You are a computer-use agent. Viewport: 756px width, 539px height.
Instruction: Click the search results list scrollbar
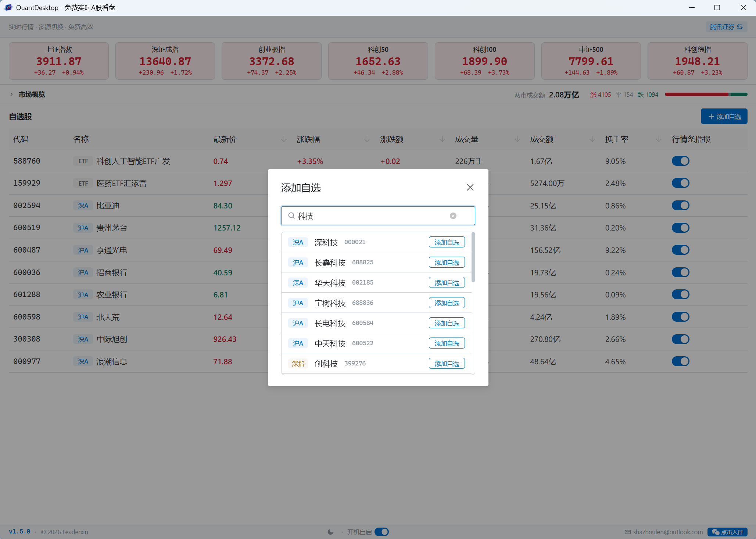[x=473, y=257]
